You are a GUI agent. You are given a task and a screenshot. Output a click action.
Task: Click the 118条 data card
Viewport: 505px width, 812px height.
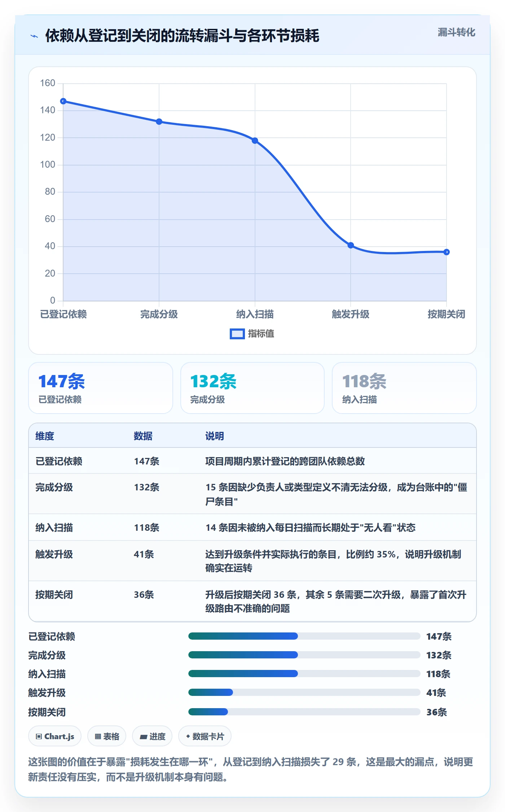[x=404, y=388]
